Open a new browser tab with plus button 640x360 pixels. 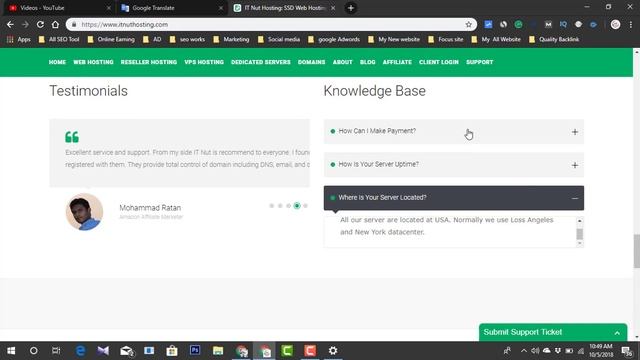click(351, 8)
